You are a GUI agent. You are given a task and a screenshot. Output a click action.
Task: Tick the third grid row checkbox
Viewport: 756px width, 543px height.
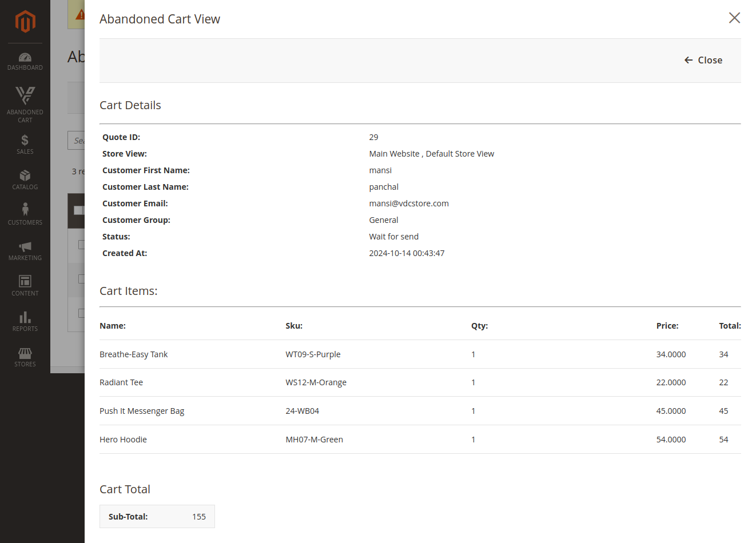point(81,313)
